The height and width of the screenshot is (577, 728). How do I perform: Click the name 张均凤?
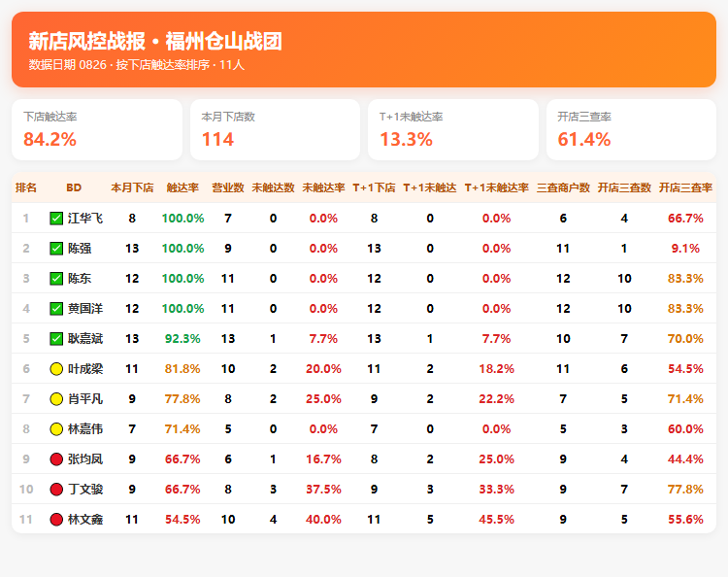pyautogui.click(x=85, y=459)
